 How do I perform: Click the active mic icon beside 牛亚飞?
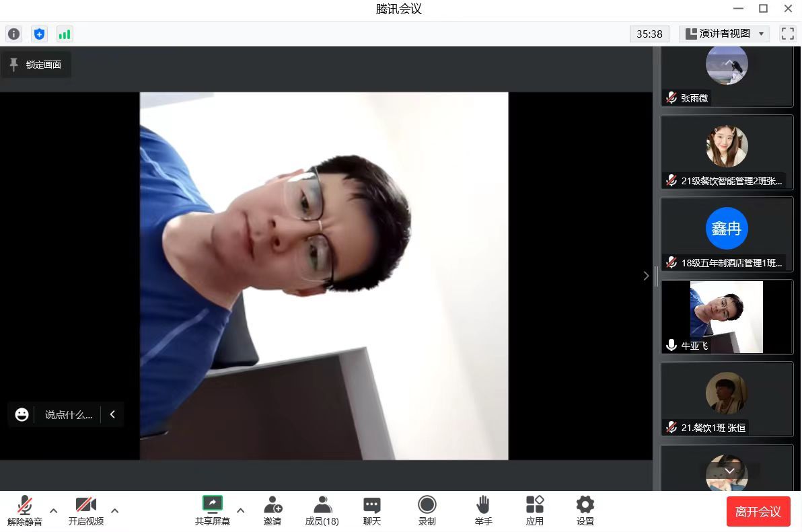(x=671, y=346)
